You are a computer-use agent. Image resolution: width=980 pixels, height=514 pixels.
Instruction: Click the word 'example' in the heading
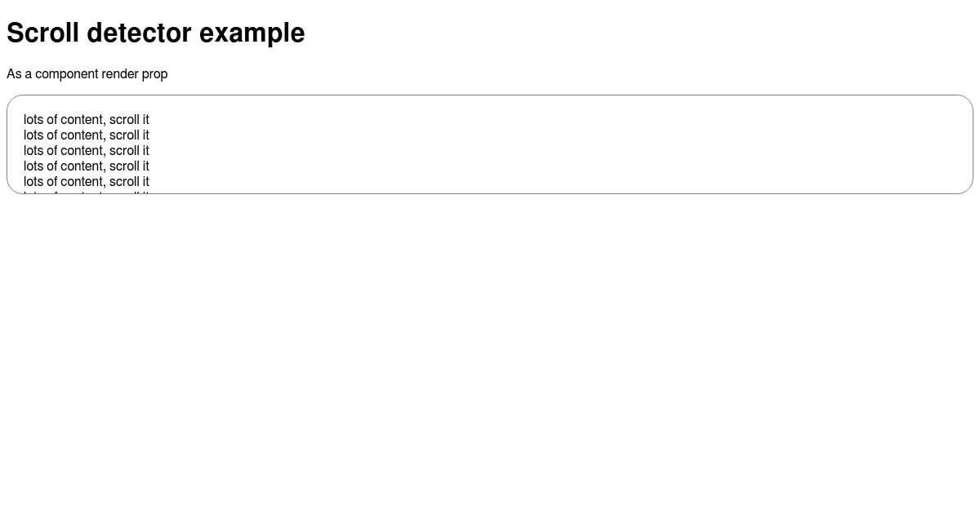[x=252, y=33]
